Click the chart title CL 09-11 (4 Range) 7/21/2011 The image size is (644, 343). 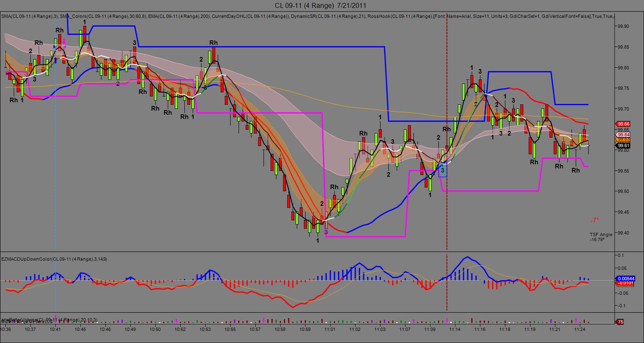[x=321, y=5]
